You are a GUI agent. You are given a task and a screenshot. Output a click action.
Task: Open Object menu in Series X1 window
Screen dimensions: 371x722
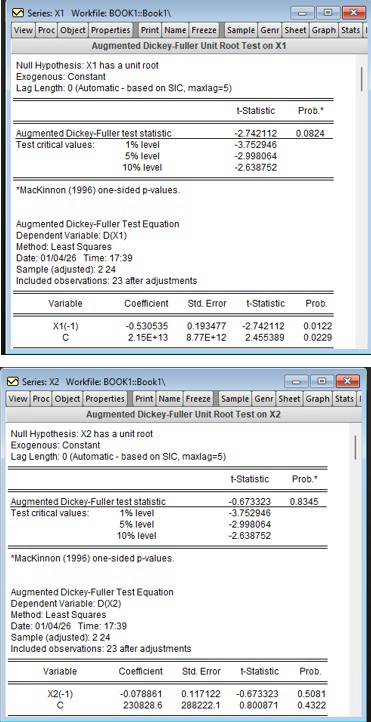pos(73,30)
